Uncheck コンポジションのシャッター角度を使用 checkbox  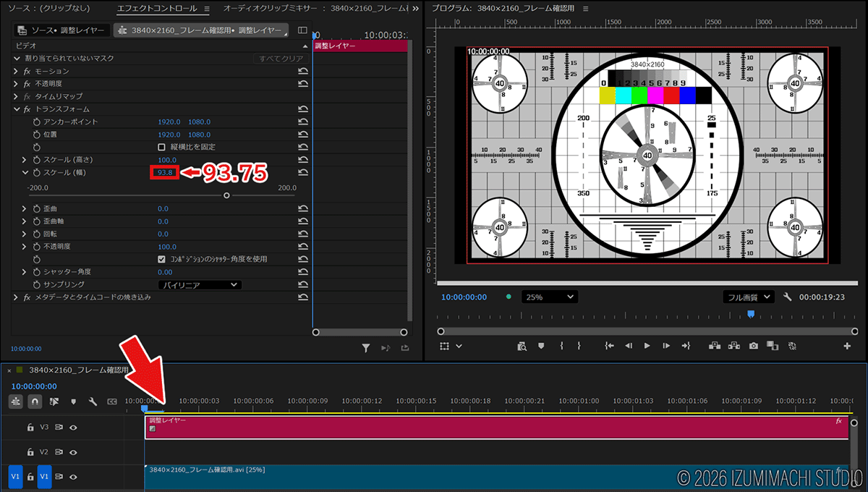coord(162,259)
